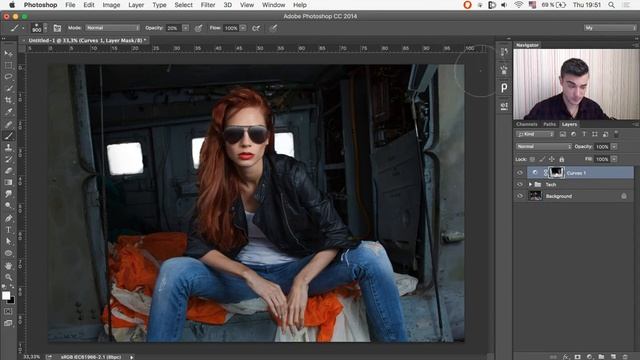Enable tablet pressure for opacity
Viewport: 640px width, 360px height.
[198, 28]
